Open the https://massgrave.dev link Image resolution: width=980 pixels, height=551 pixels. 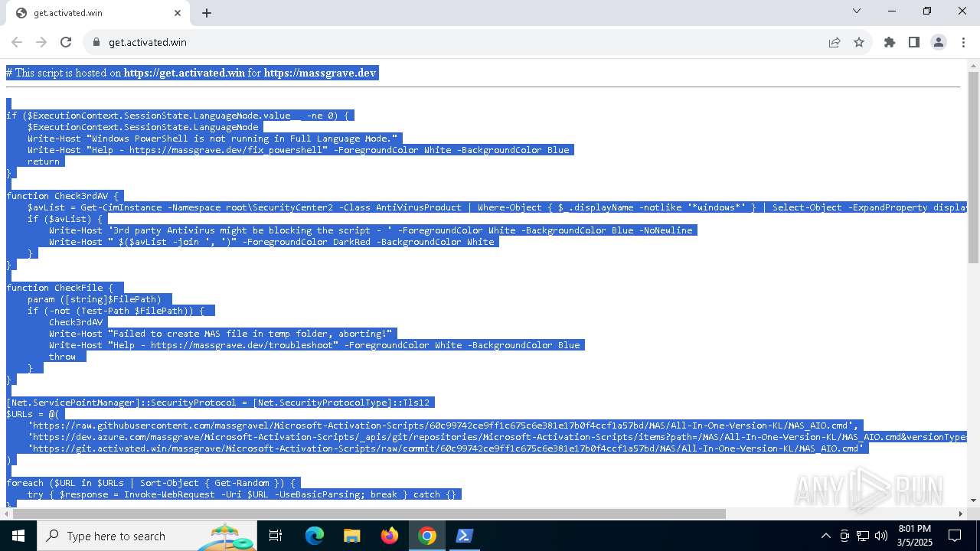point(320,73)
